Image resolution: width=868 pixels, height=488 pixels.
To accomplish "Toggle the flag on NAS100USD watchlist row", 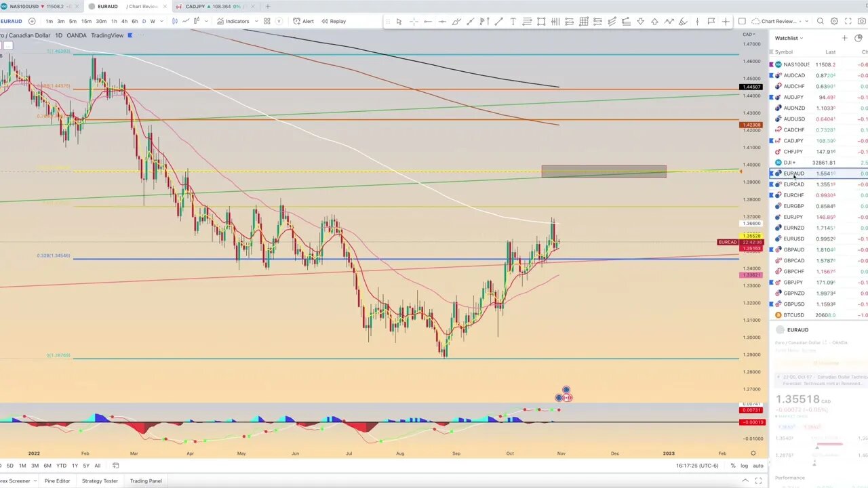I will (x=771, y=64).
